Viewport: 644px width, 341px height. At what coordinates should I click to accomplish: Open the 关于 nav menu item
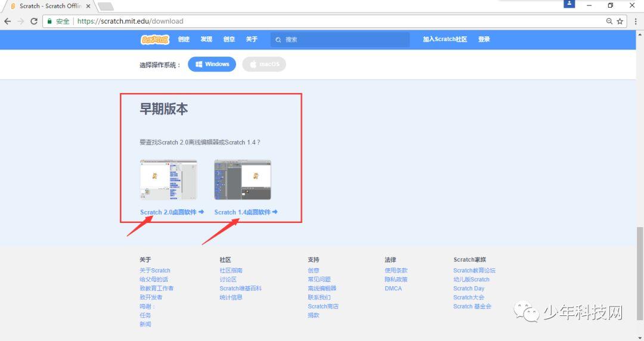[x=252, y=39]
